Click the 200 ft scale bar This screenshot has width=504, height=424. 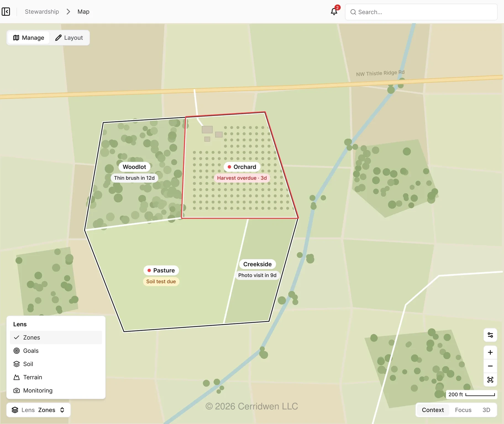point(471,394)
